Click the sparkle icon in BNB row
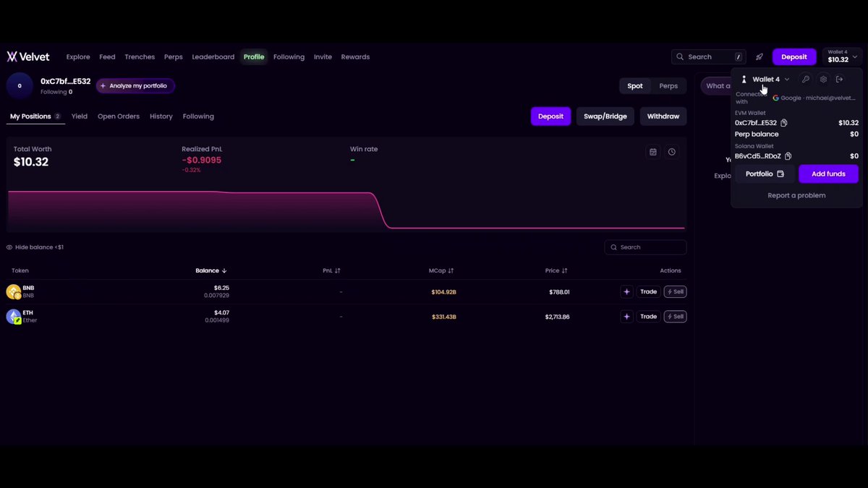868x488 pixels. [626, 292]
